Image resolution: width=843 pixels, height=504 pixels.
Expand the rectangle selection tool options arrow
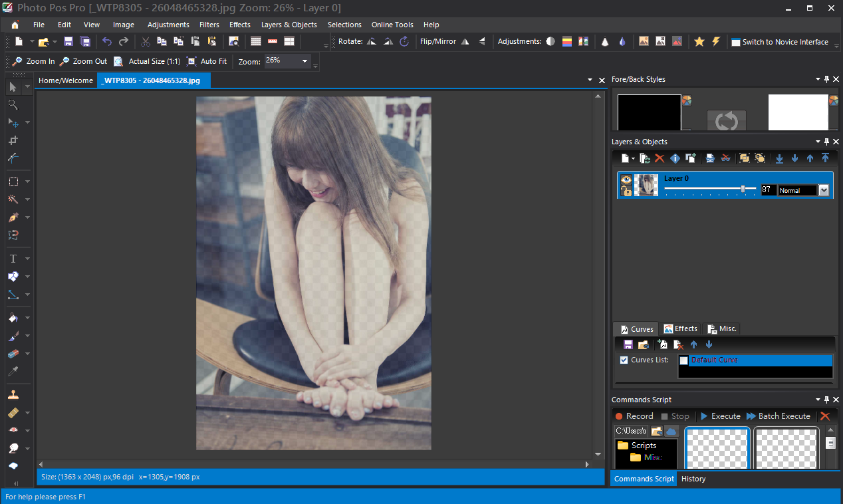(27, 182)
